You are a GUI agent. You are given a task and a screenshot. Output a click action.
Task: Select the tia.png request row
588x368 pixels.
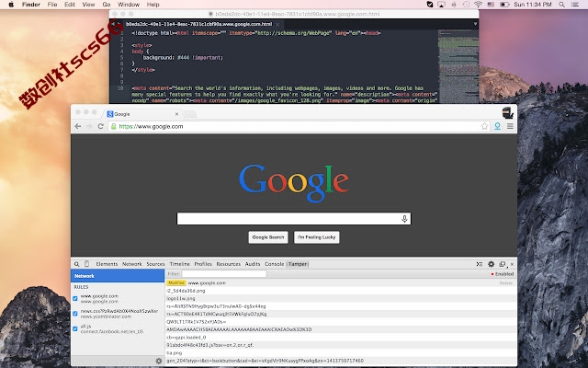tap(341, 353)
